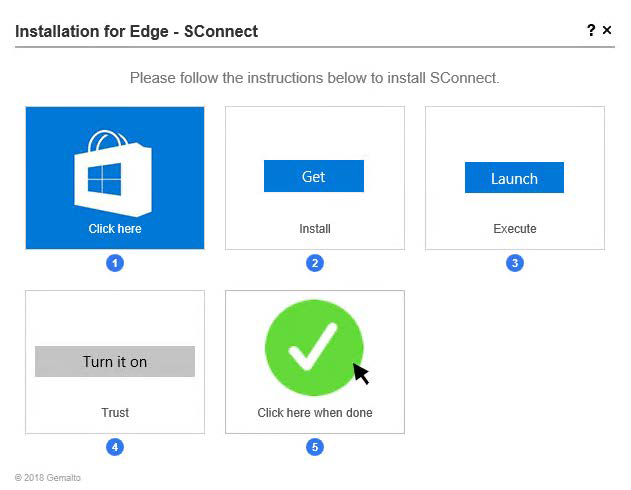631x490 pixels.
Task: Click the blue Launch button
Action: [x=514, y=177]
